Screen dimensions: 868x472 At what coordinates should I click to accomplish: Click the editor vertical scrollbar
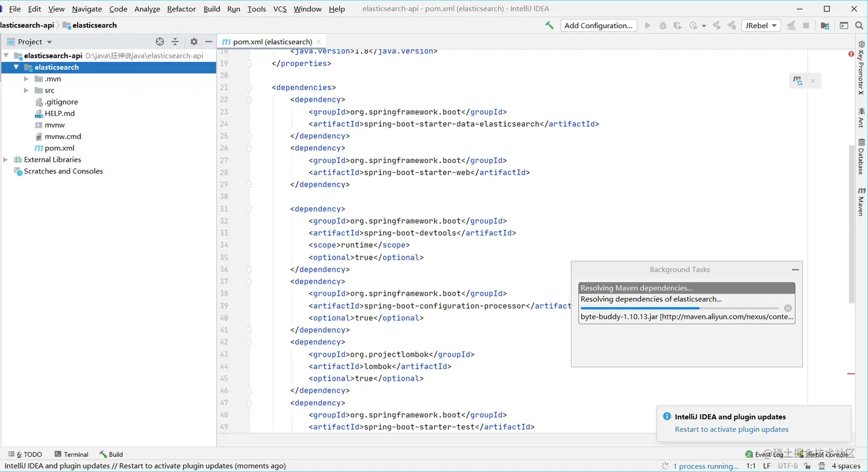[x=851, y=224]
